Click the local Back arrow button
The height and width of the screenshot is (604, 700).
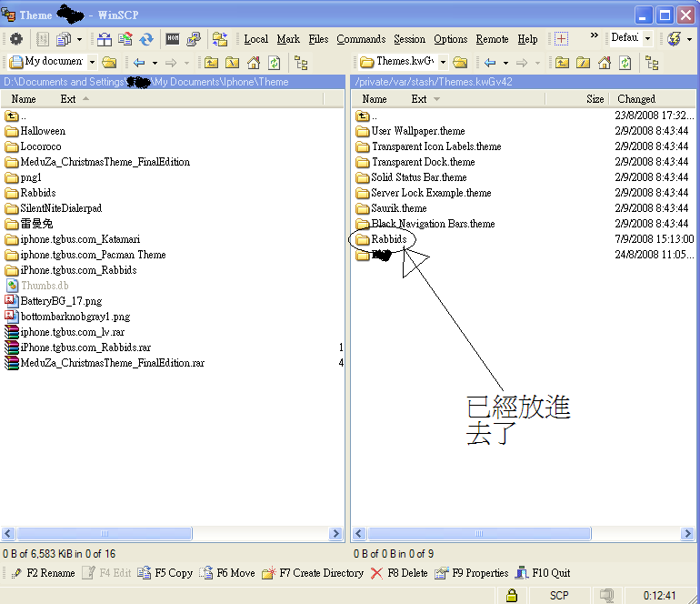(138, 63)
